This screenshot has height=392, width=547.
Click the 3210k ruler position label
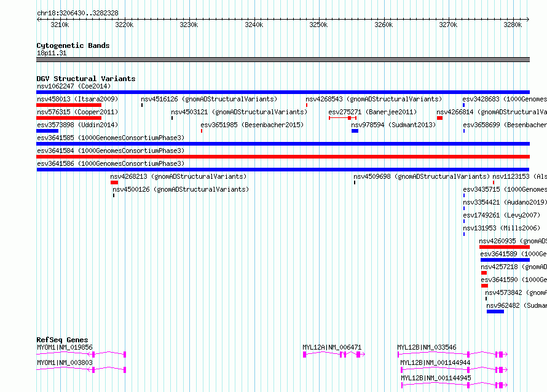point(60,25)
